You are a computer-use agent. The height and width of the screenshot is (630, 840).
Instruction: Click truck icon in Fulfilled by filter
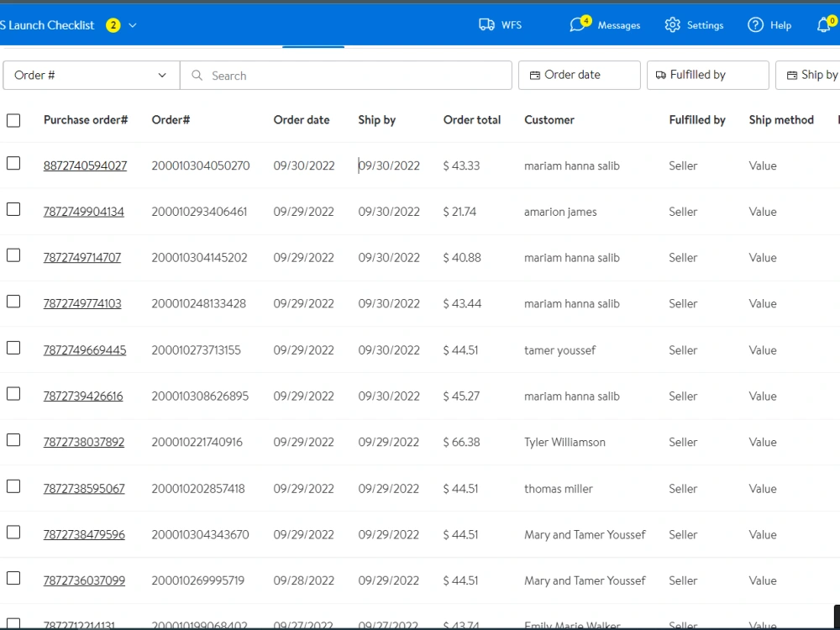click(x=661, y=75)
